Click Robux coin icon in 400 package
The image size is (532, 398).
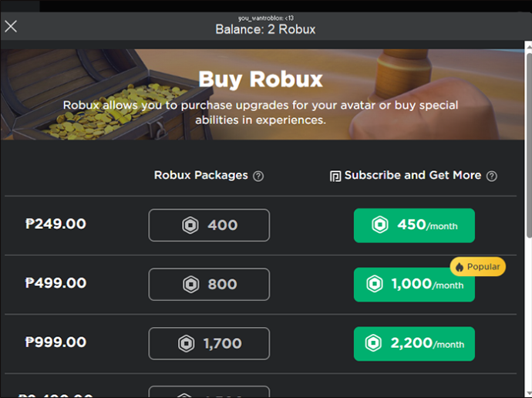click(190, 225)
